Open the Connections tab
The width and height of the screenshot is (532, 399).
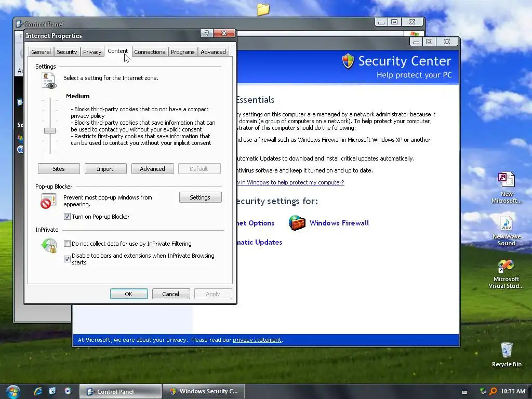[x=149, y=52]
